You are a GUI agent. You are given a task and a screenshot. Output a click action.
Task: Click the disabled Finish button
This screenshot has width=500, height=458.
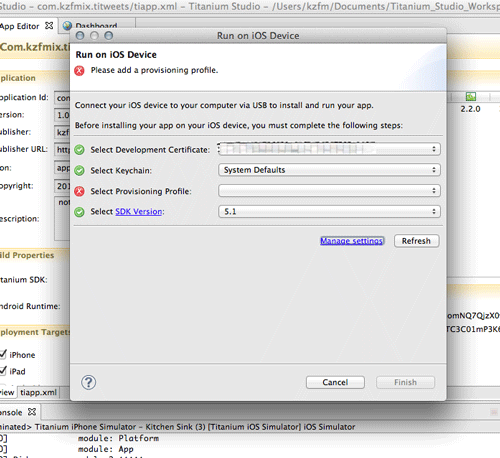(x=405, y=382)
